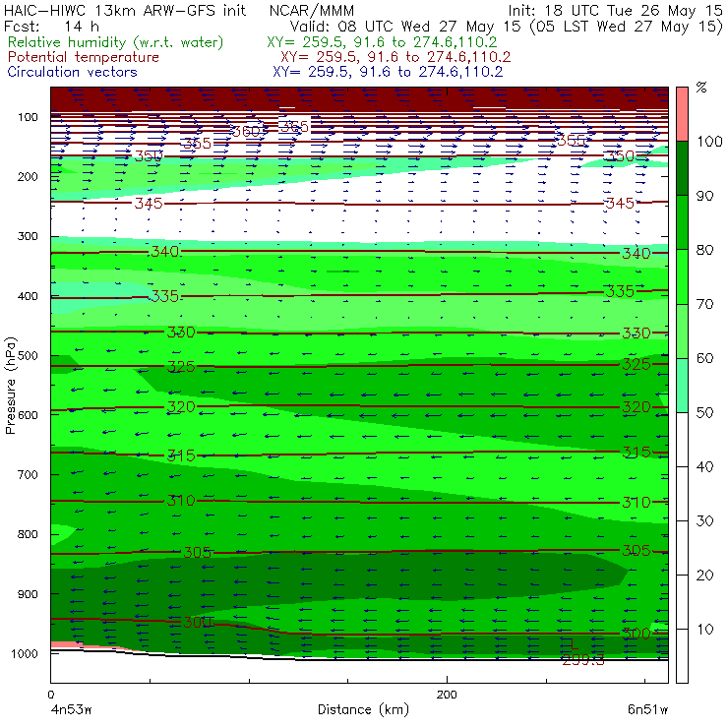Click the '300' pressure axis label
Image resolution: width=728 pixels, height=728 pixels.
pos(28,236)
